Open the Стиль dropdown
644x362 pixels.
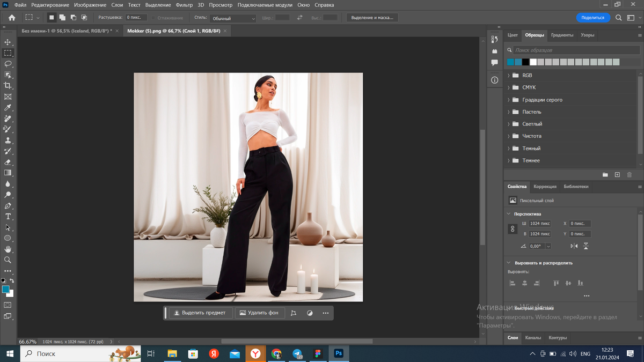click(x=233, y=18)
